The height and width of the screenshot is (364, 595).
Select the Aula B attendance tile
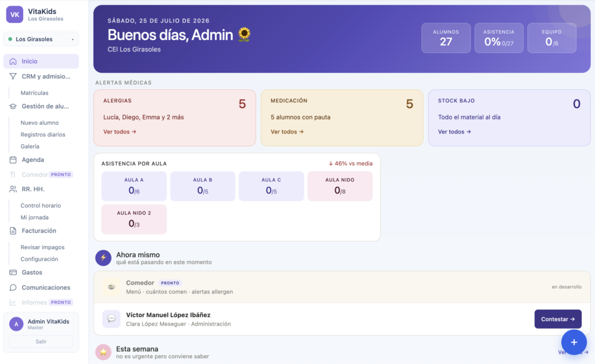pos(203,186)
